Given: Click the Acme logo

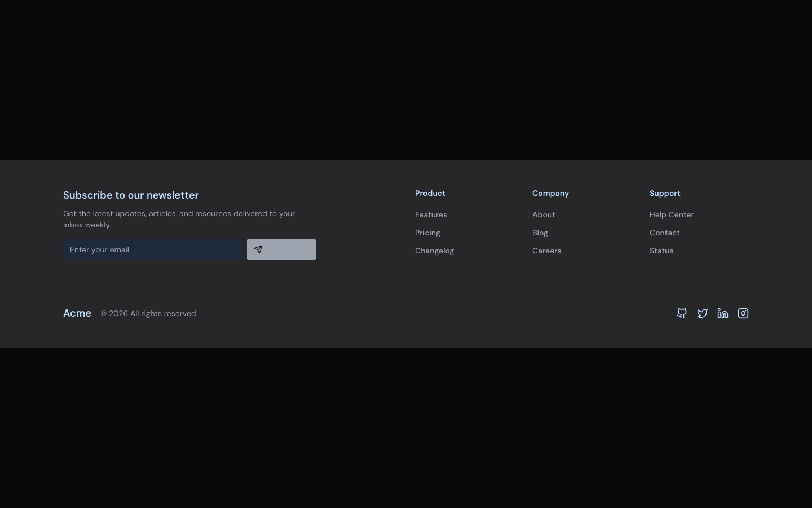Looking at the screenshot, I should (x=77, y=313).
